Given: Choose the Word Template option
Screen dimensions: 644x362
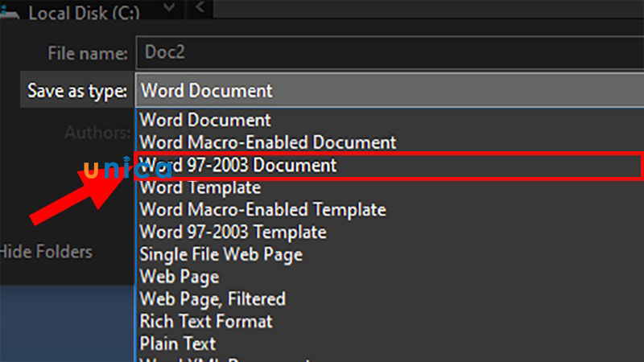Looking at the screenshot, I should pyautogui.click(x=200, y=187).
